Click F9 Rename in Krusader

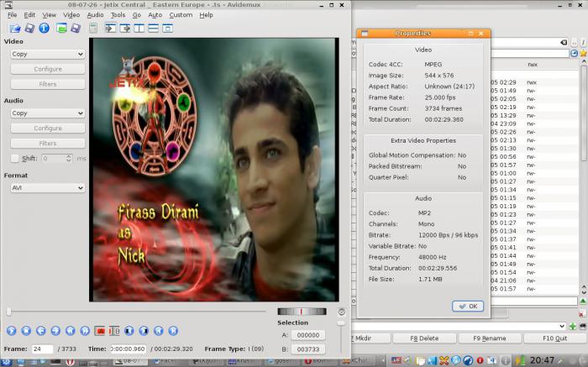(x=490, y=338)
